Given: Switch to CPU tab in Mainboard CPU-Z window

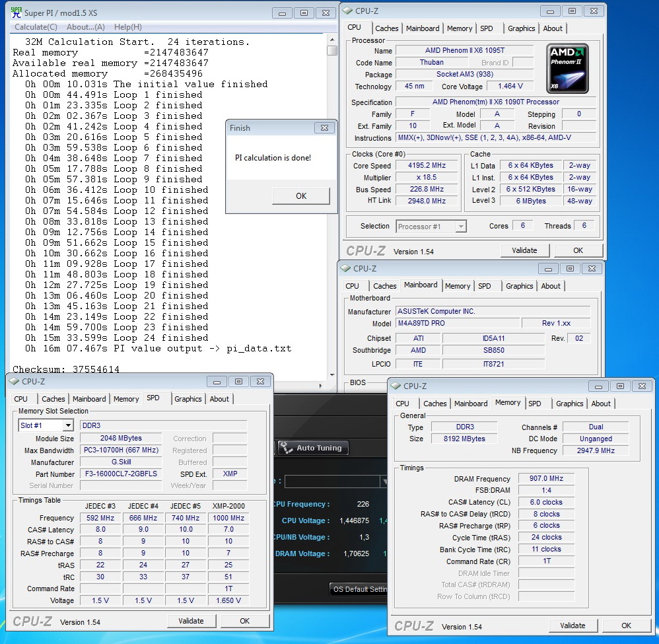Looking at the screenshot, I should pyautogui.click(x=352, y=286).
